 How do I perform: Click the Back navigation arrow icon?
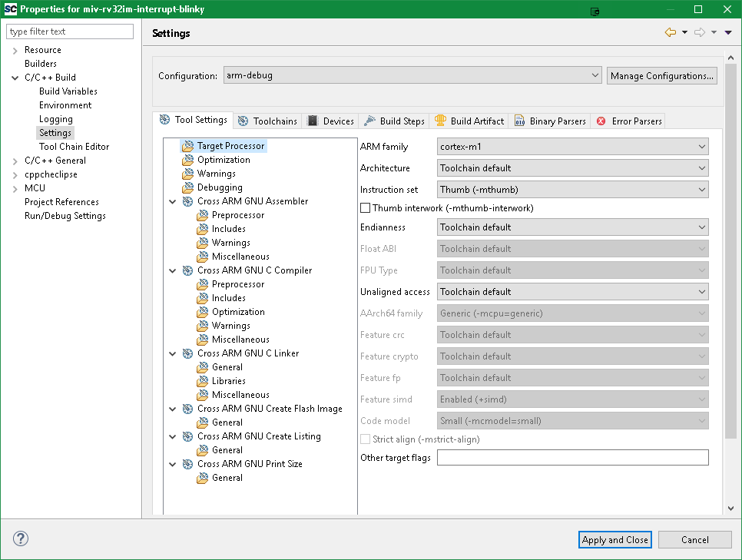[671, 32]
